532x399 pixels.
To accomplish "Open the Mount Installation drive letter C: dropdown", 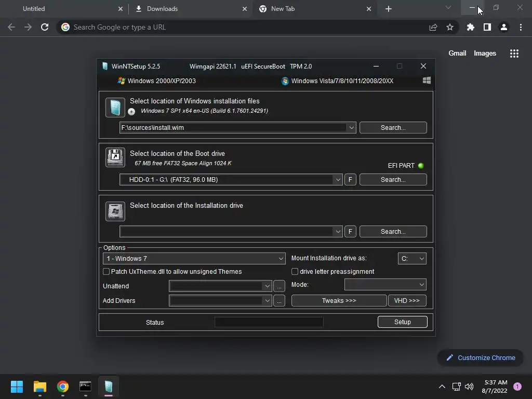I will point(412,259).
